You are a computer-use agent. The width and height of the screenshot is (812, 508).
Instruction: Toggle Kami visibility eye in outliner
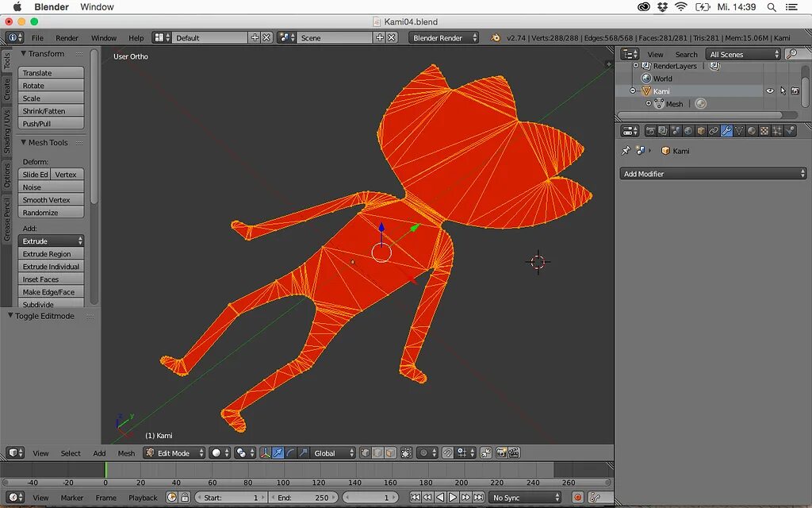click(770, 90)
